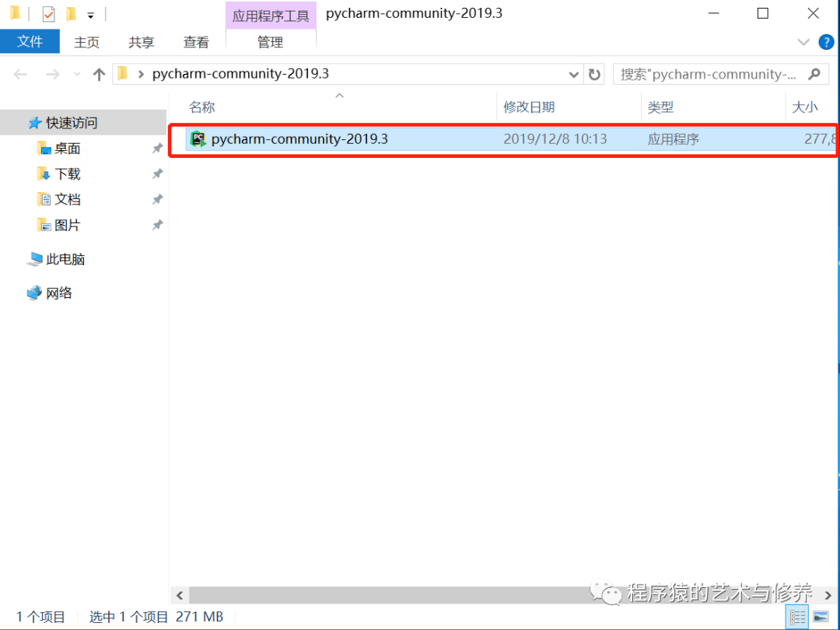Switch to large icons view in status bar
This screenshot has width=840, height=630.
pyautogui.click(x=821, y=617)
